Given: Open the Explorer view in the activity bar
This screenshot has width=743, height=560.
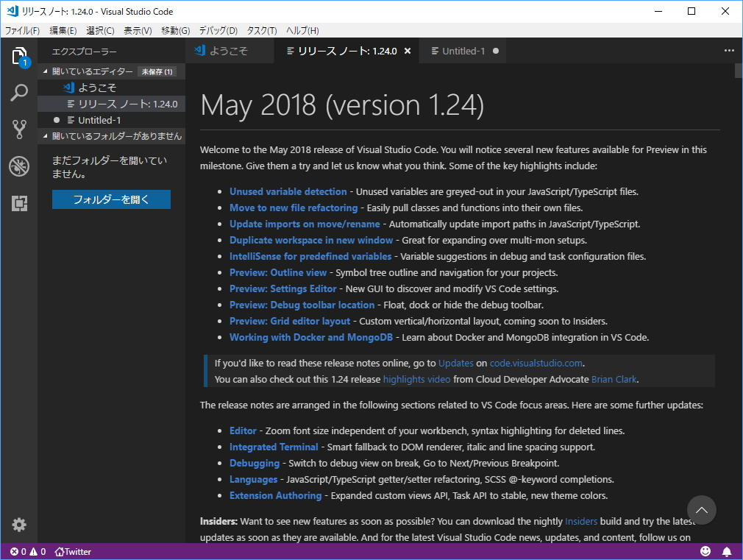Looking at the screenshot, I should pos(19,55).
